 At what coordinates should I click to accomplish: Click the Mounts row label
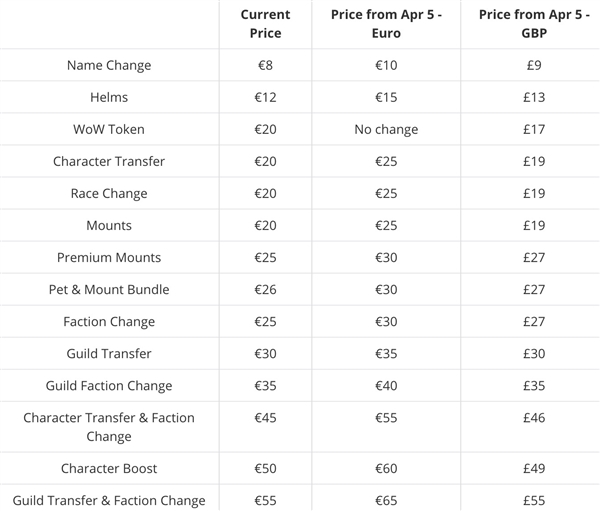(x=109, y=225)
